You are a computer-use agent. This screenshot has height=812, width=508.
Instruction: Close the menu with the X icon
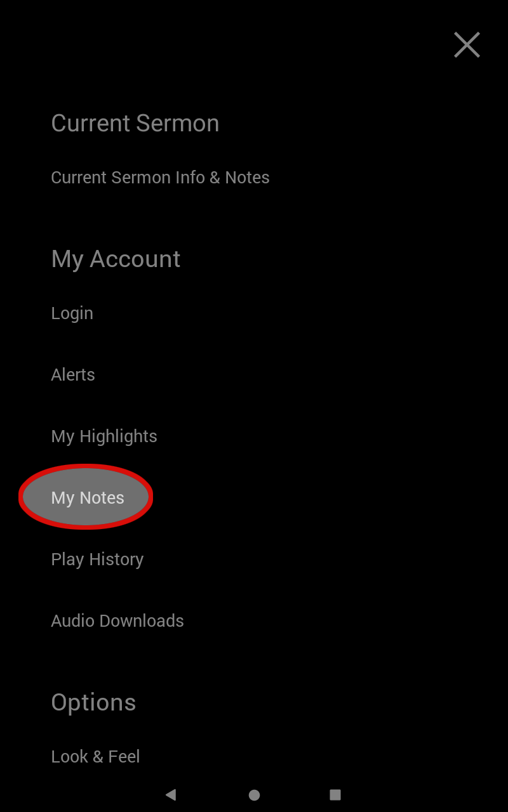pos(467,45)
